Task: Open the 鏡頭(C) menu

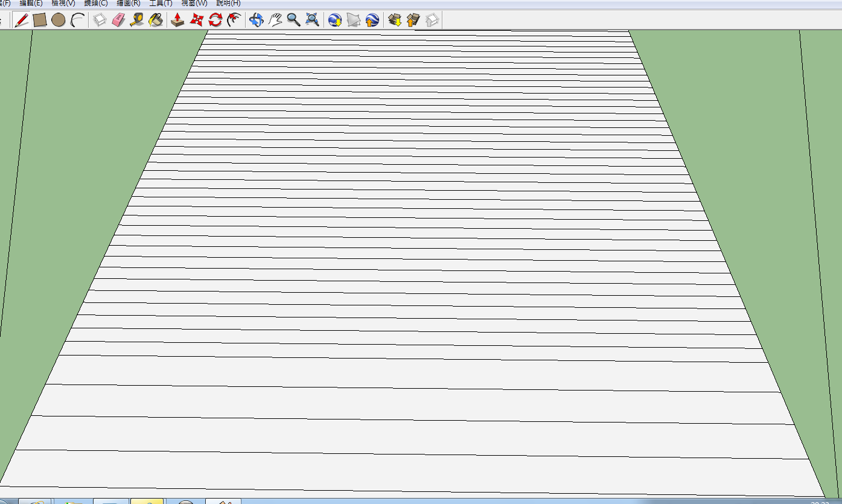Action: [x=96, y=4]
